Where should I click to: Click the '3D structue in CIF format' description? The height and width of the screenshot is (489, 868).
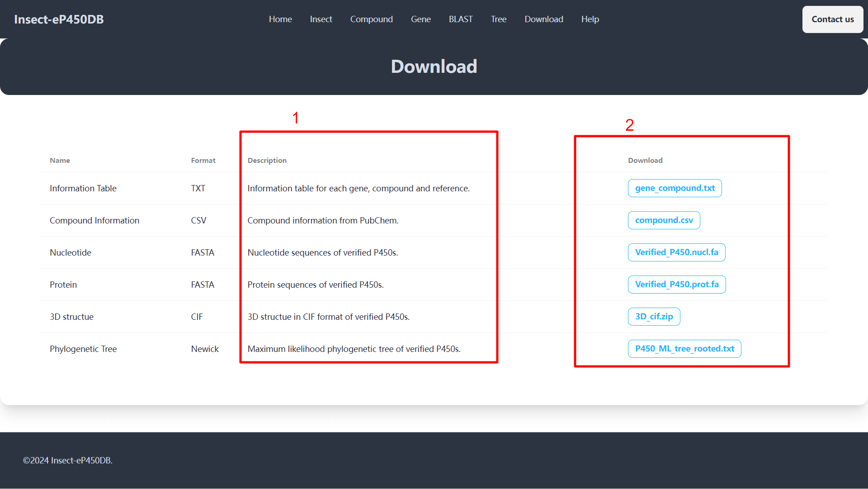pyautogui.click(x=329, y=317)
